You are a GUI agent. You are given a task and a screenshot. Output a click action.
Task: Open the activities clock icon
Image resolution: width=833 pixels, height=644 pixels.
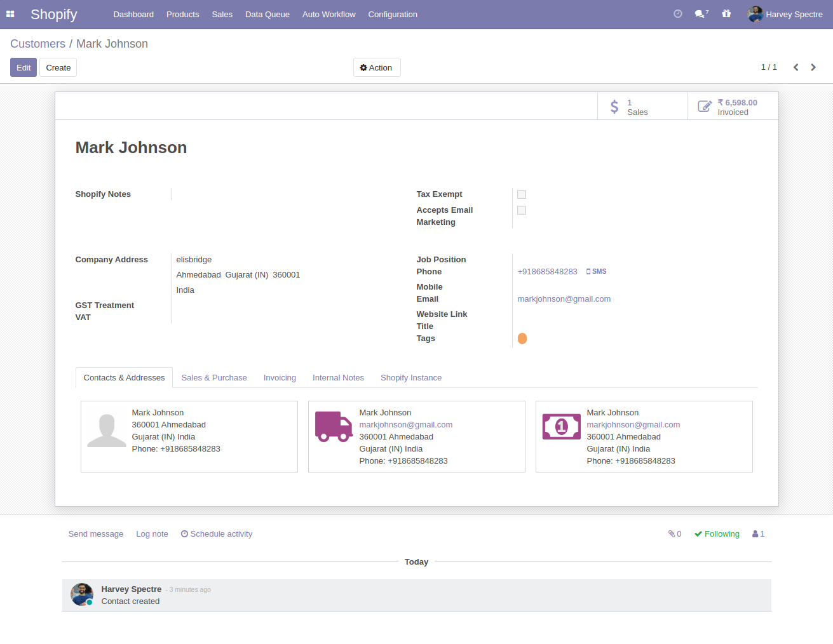click(678, 14)
